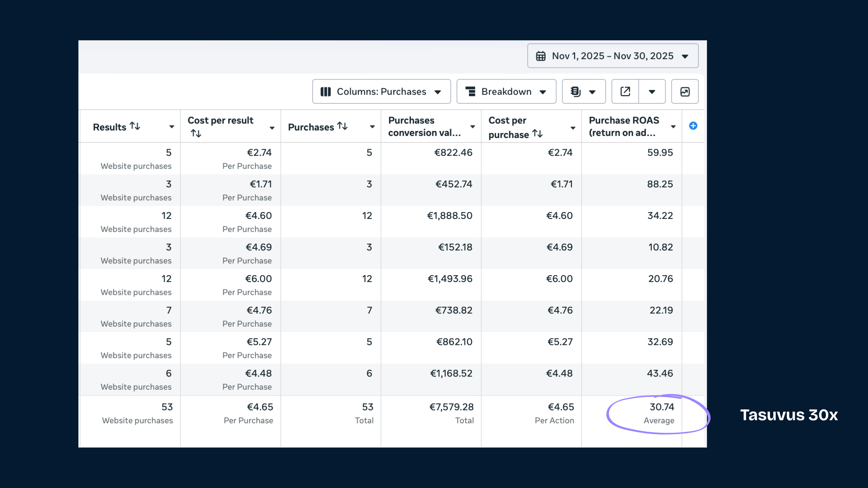Click the €7,579.28 total conversion value cell
The image size is (868, 488).
click(x=451, y=407)
